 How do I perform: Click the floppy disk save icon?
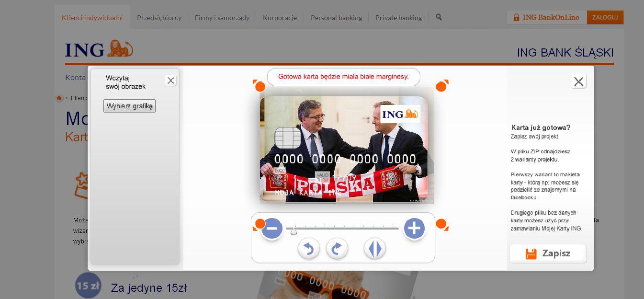[531, 254]
